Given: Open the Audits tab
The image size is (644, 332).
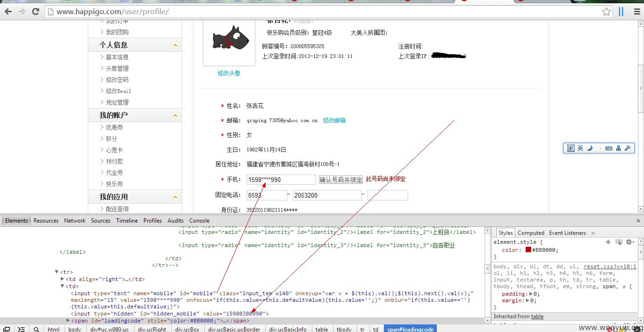Looking at the screenshot, I should click(176, 221).
